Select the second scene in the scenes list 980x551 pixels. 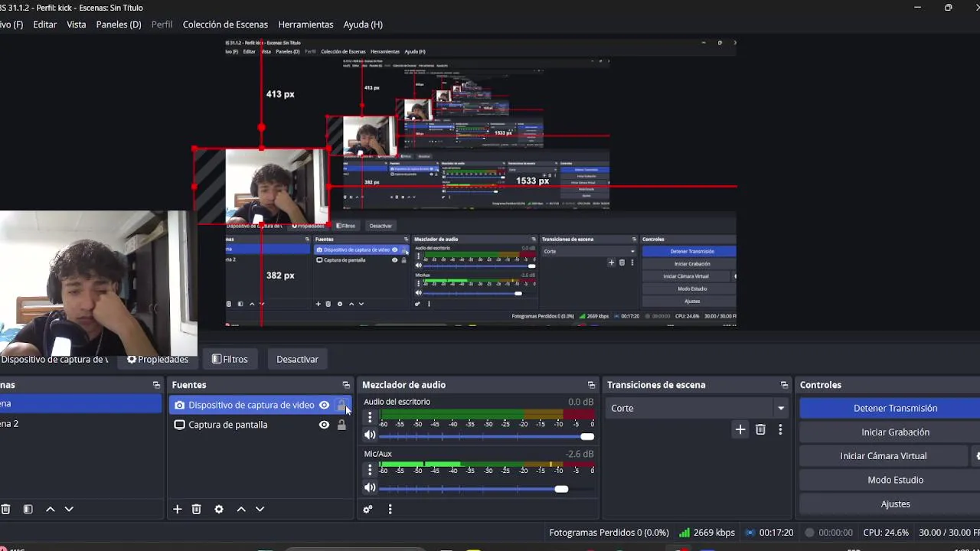point(80,424)
